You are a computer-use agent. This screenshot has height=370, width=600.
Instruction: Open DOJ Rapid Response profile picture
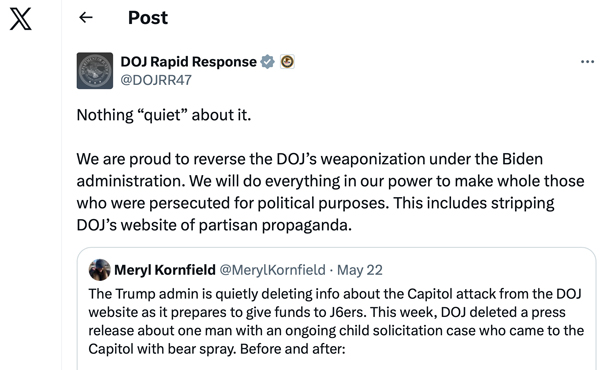tap(95, 71)
